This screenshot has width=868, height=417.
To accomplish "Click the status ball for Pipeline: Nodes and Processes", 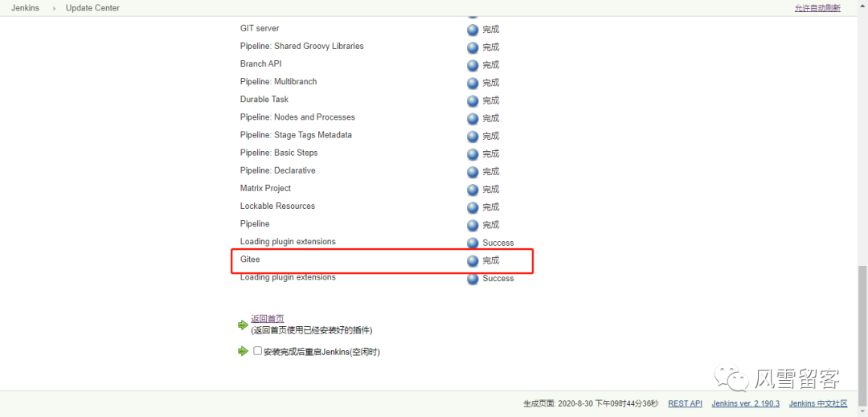I will 473,118.
